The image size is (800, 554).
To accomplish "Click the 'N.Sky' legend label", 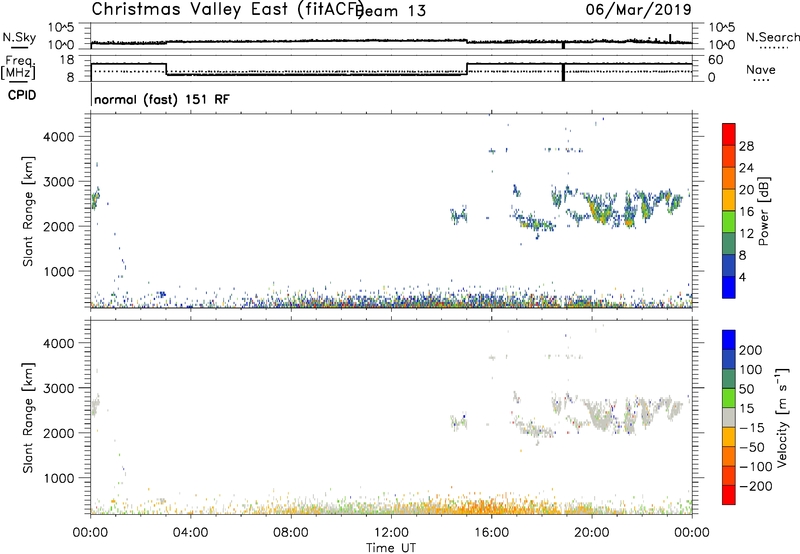I will pyautogui.click(x=19, y=37).
